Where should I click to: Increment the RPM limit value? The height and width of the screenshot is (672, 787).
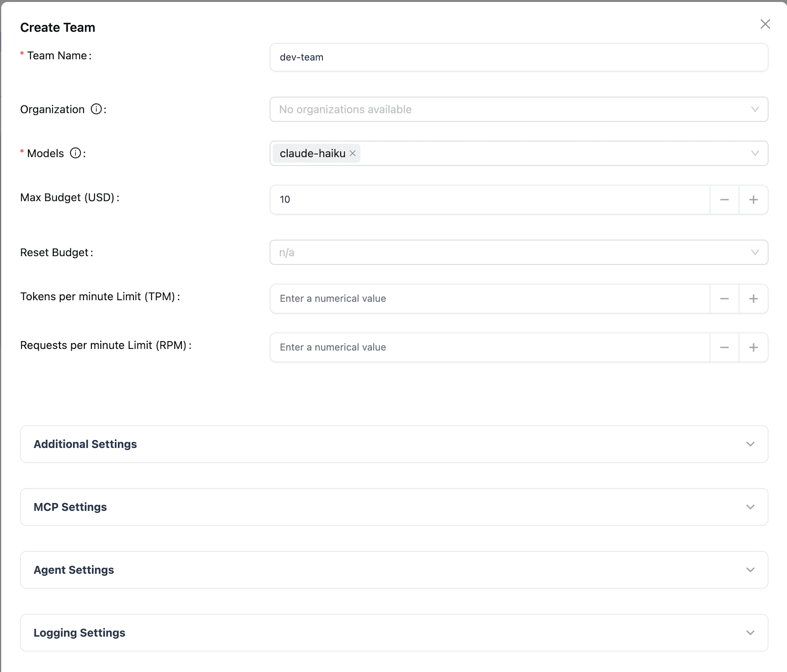point(753,347)
